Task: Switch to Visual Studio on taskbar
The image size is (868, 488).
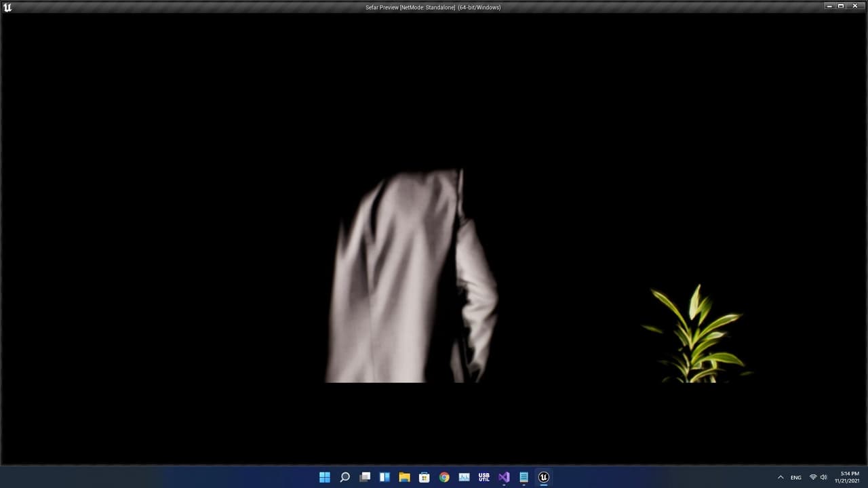Action: [504, 477]
